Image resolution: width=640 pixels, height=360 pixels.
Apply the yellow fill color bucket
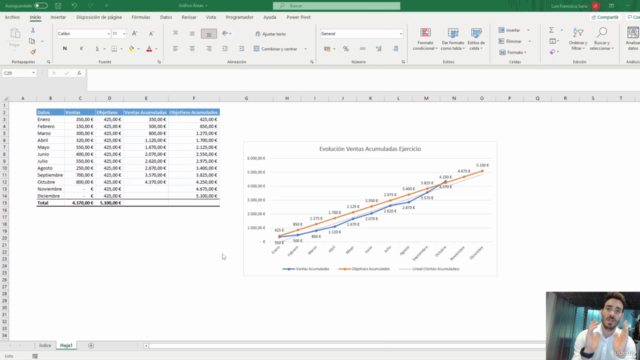click(x=131, y=49)
